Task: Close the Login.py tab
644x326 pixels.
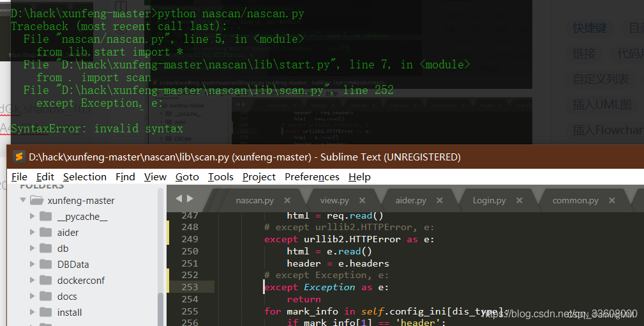Action: click(520, 200)
